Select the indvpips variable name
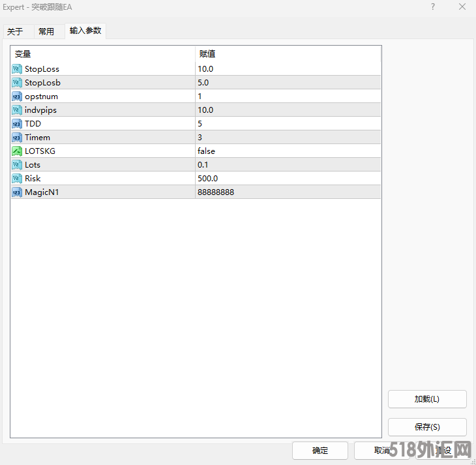This screenshot has width=476, height=465. click(x=40, y=110)
